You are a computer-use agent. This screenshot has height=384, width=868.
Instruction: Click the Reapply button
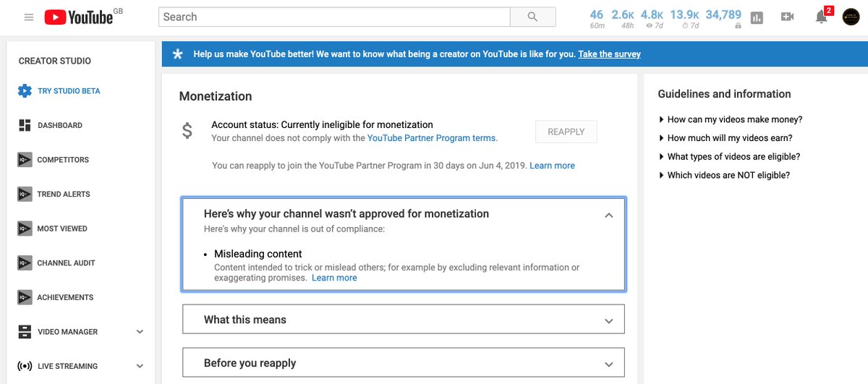[566, 132]
